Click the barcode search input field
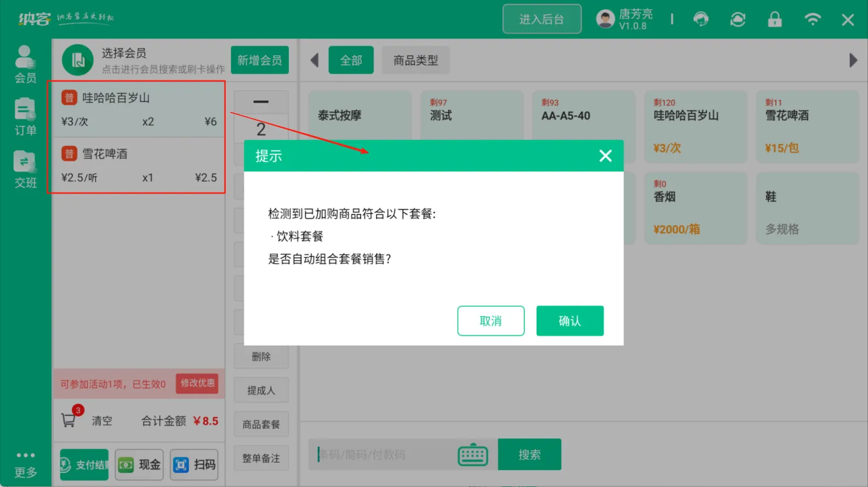This screenshot has width=868, height=487. tap(385, 455)
